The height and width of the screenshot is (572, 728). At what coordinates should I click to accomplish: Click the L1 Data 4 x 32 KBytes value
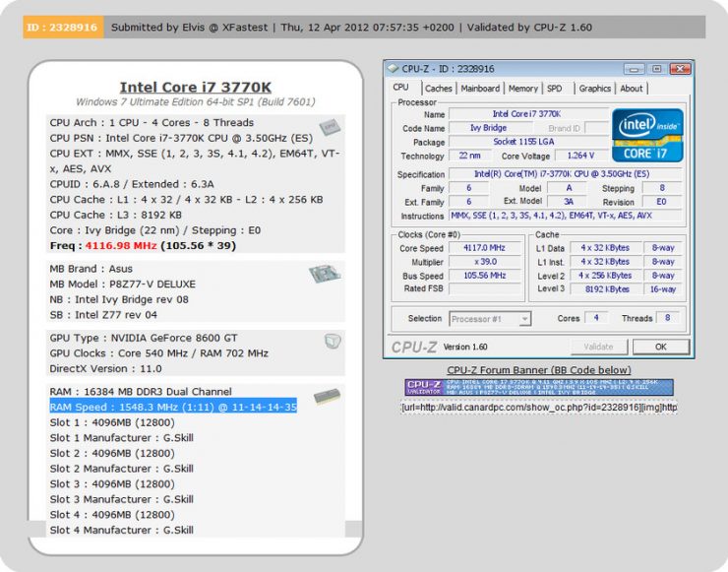(x=605, y=248)
